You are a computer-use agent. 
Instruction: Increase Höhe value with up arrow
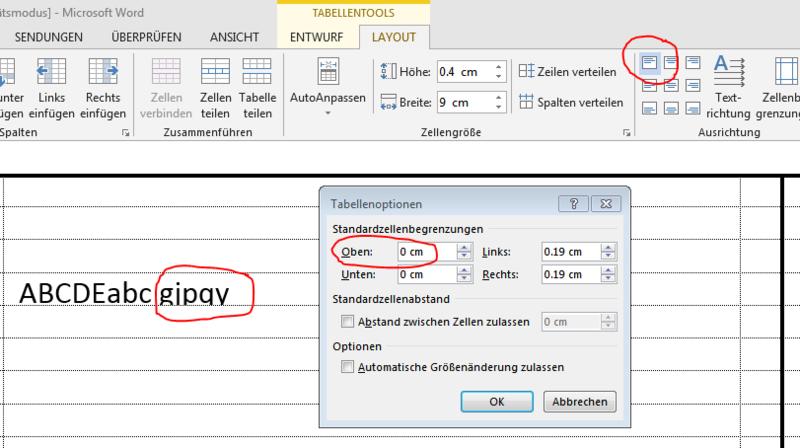498,67
